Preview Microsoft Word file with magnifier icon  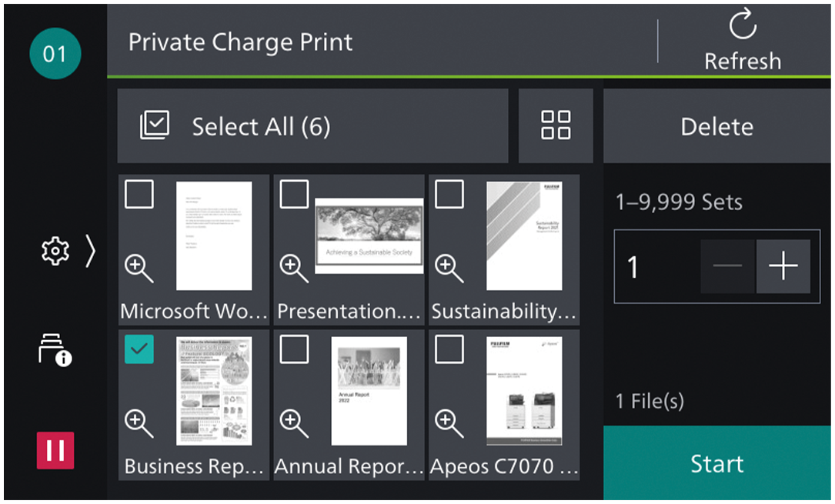coord(139,269)
